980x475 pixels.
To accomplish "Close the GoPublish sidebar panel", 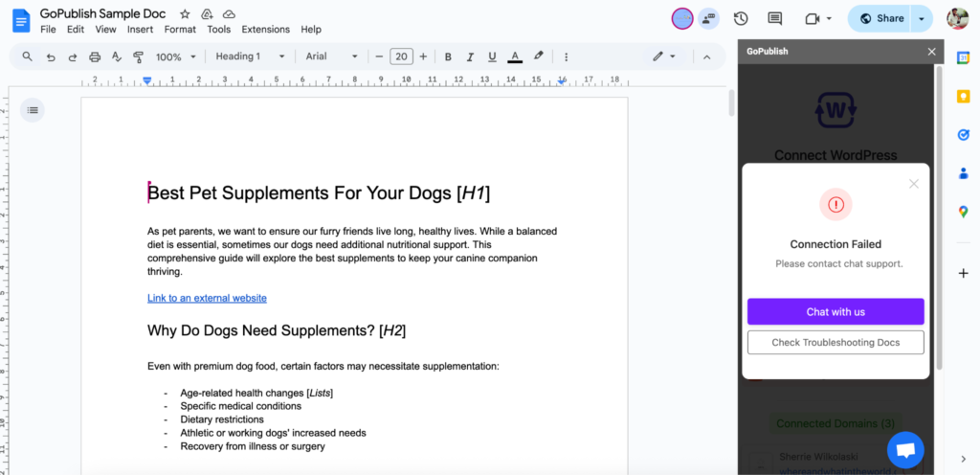I will (931, 52).
